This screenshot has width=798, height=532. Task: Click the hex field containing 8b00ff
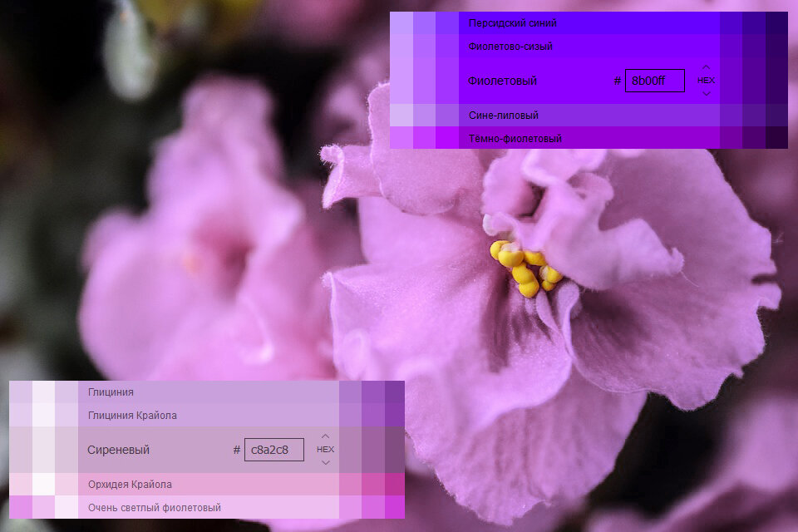[654, 81]
